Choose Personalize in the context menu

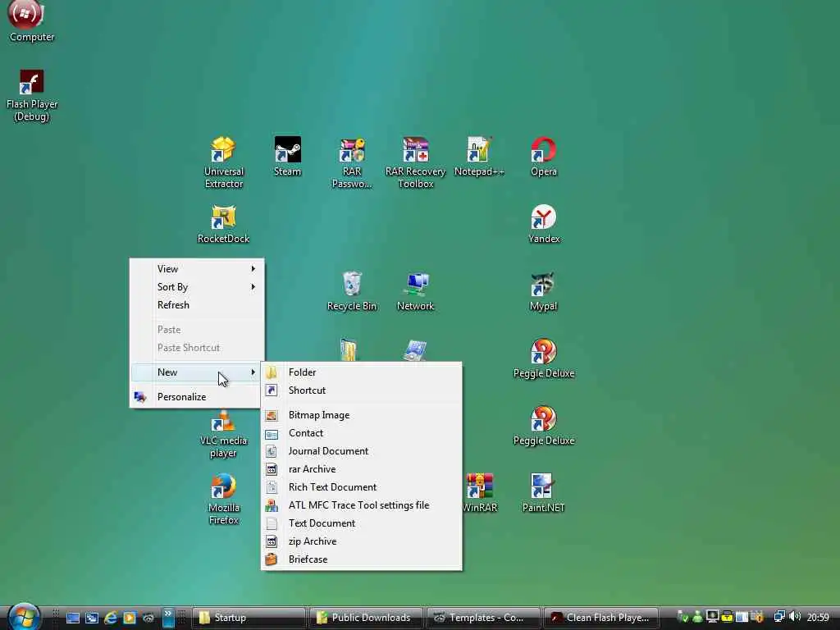click(x=197, y=397)
